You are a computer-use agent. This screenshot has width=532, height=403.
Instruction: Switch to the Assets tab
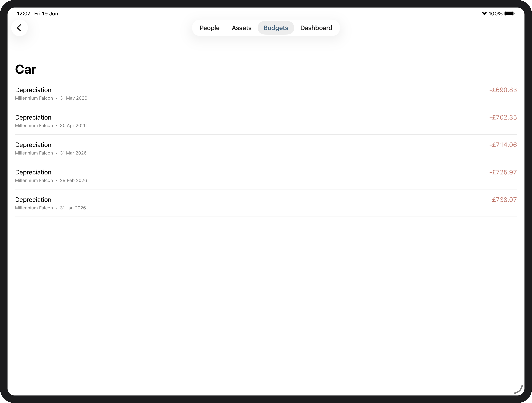click(241, 28)
